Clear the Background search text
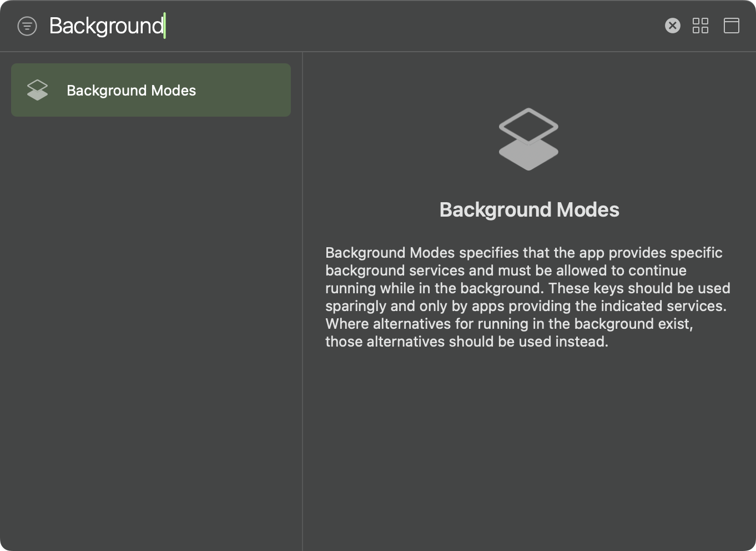Screen dimensions: 756x551 [x=672, y=26]
